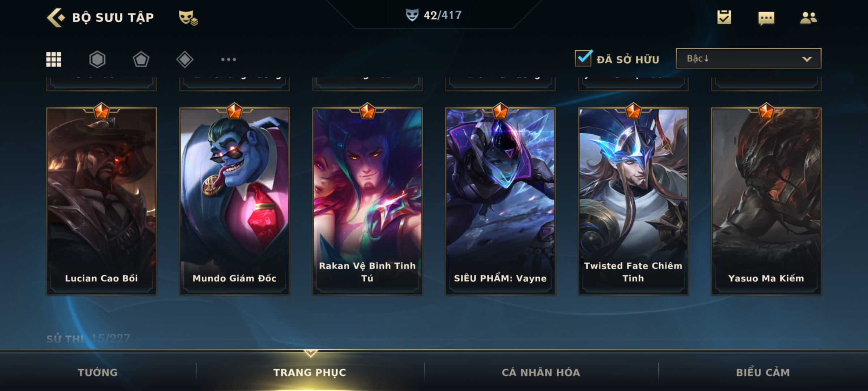Select the Trang Phục tab
868x391 pixels.
coord(310,372)
